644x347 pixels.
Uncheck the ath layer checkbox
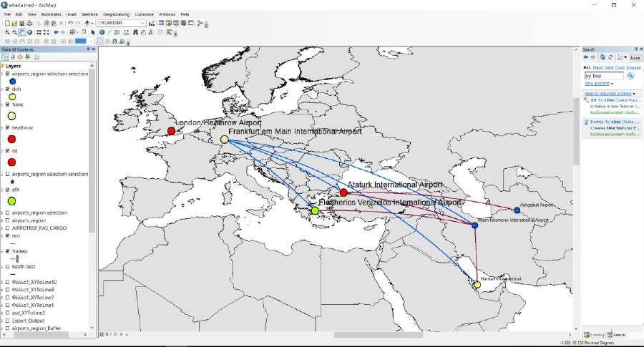point(7,190)
